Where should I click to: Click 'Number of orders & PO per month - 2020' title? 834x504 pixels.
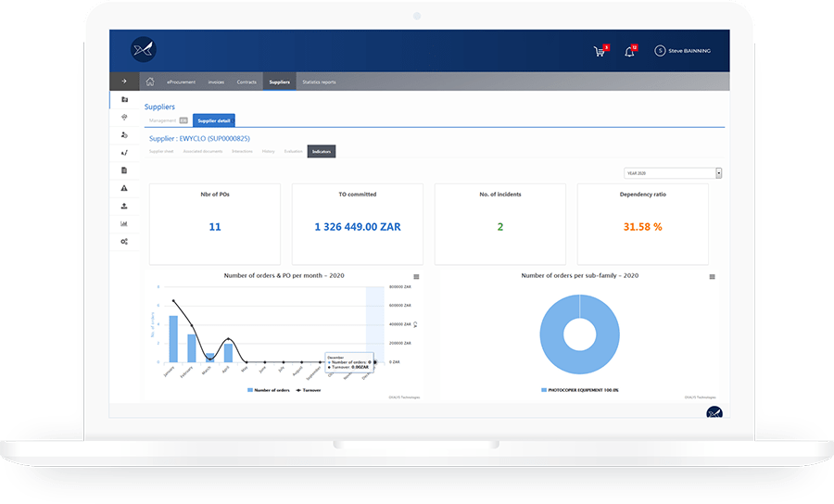(x=284, y=276)
